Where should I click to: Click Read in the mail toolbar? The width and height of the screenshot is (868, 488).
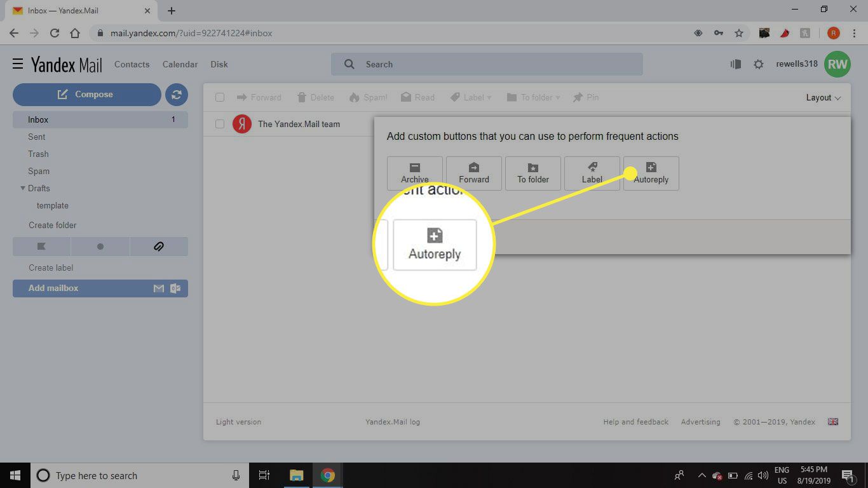417,97
